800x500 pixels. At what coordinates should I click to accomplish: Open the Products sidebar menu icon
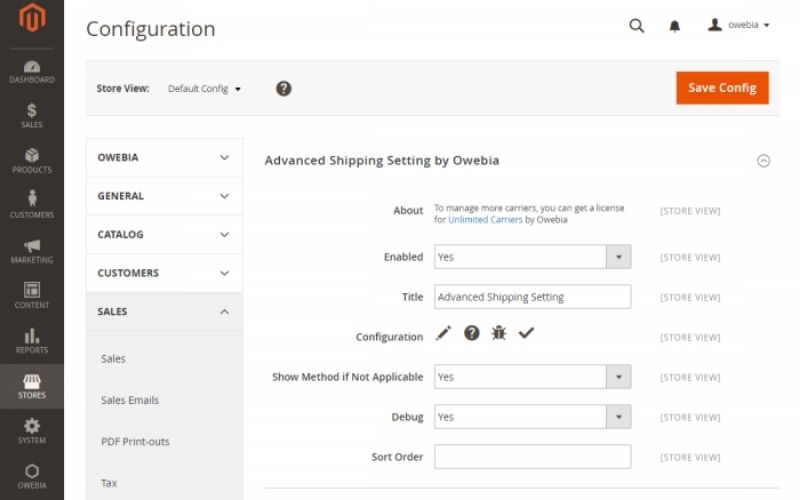(32, 155)
